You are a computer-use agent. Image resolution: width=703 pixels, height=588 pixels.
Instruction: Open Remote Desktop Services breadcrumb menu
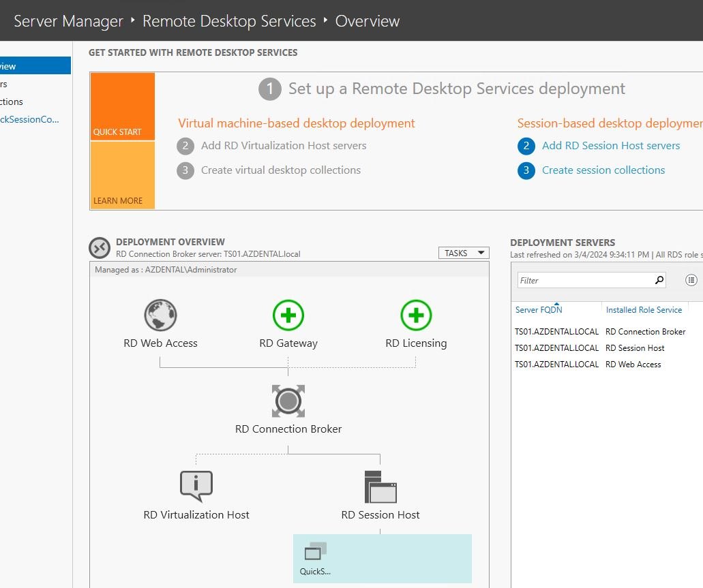229,21
